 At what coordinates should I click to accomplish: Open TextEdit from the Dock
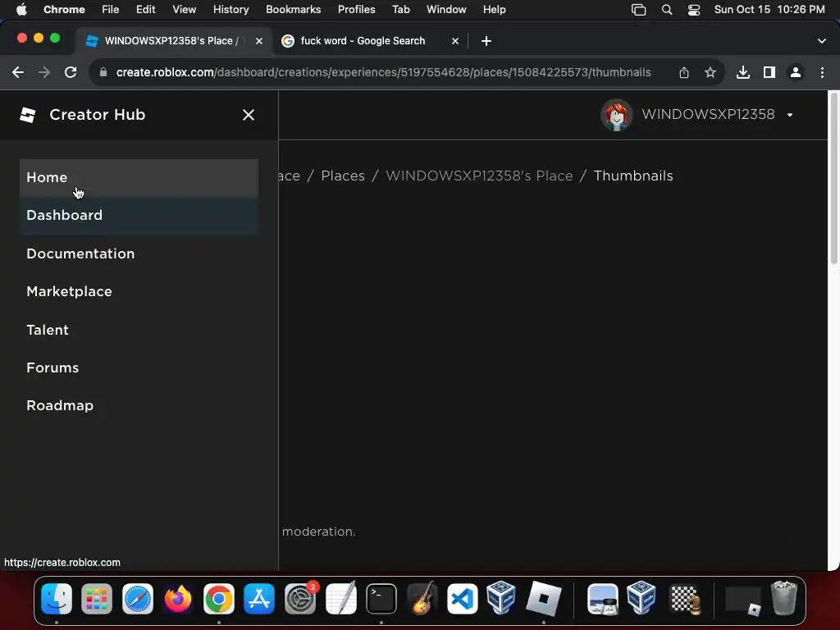[x=340, y=598]
